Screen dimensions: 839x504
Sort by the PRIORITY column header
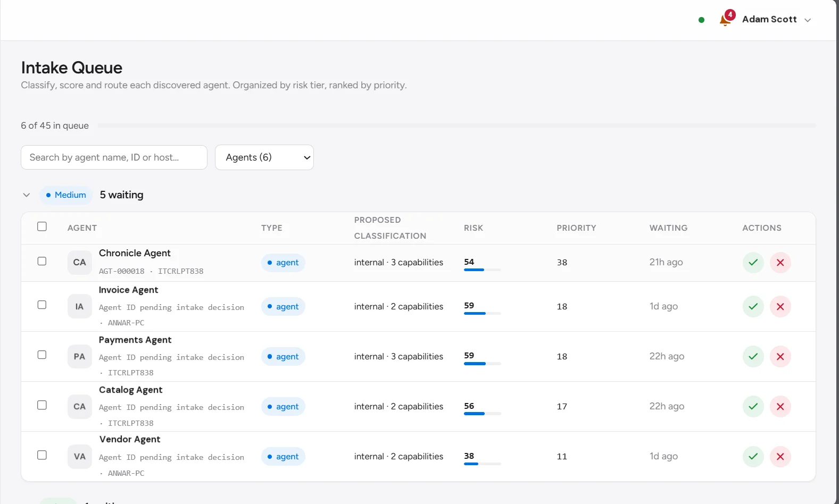(576, 228)
